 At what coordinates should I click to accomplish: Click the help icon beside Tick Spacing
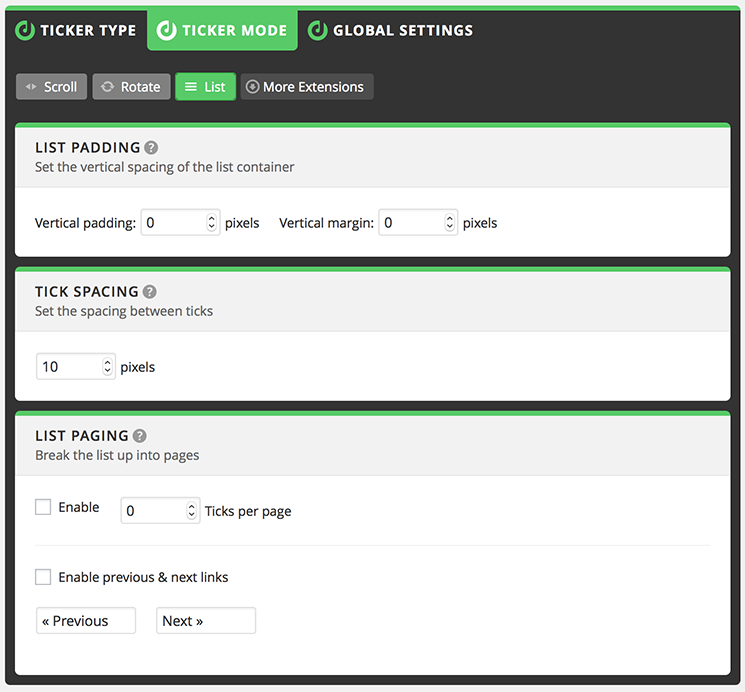[x=149, y=292]
